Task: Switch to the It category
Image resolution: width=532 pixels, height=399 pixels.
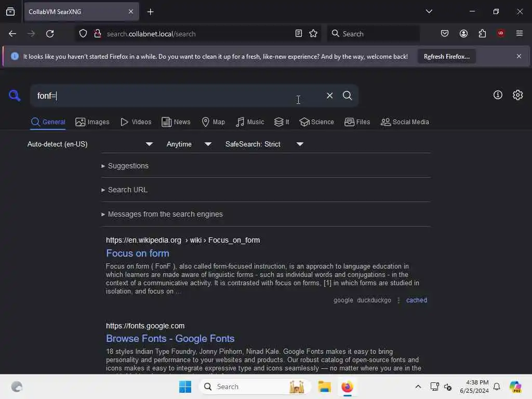Action: click(x=282, y=122)
